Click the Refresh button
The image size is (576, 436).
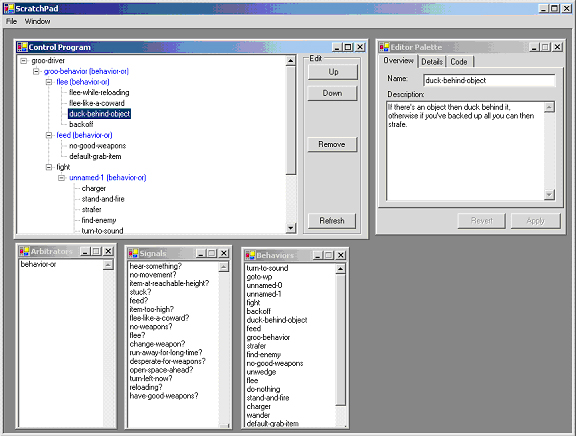[332, 221]
